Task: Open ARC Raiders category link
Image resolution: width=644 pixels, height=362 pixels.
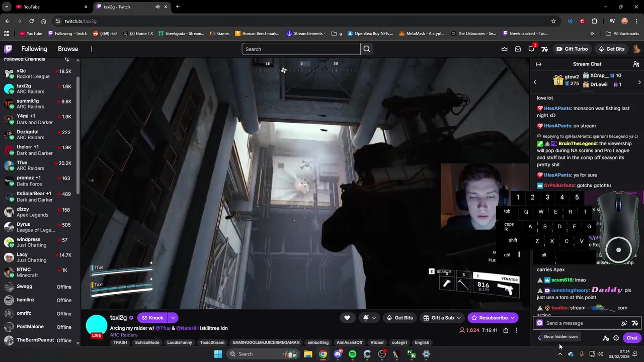Action: (x=124, y=335)
